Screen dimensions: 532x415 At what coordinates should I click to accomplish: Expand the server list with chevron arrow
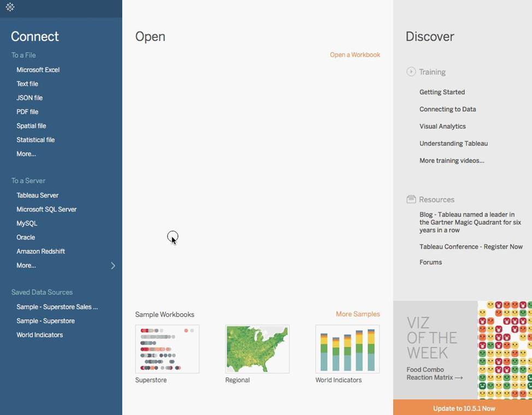click(113, 266)
